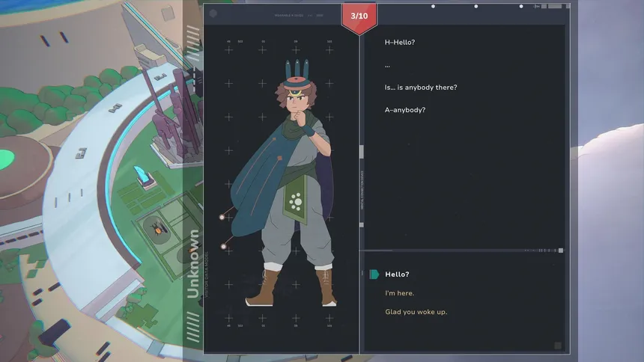Click the green arrow marker beside Hello?

[374, 274]
